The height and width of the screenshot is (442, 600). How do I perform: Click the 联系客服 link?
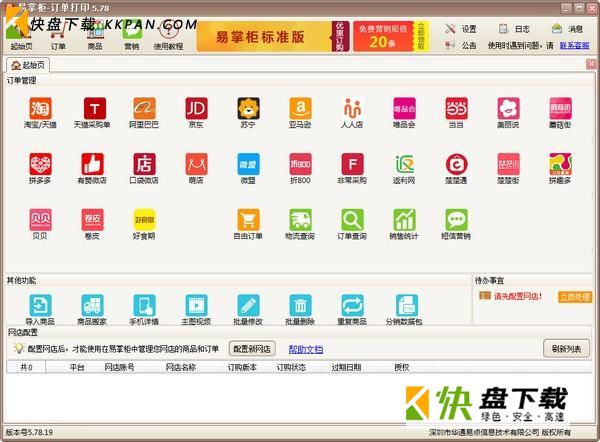coord(574,46)
